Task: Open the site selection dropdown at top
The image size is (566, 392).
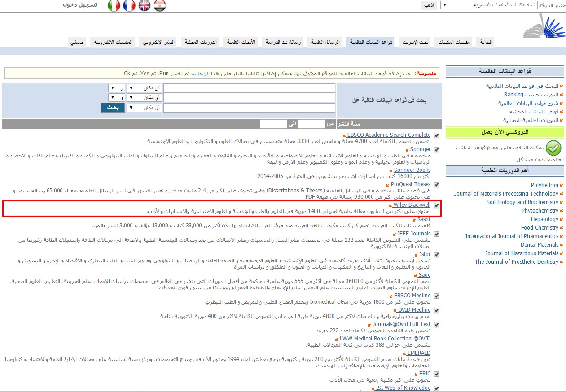Action: (488, 5)
